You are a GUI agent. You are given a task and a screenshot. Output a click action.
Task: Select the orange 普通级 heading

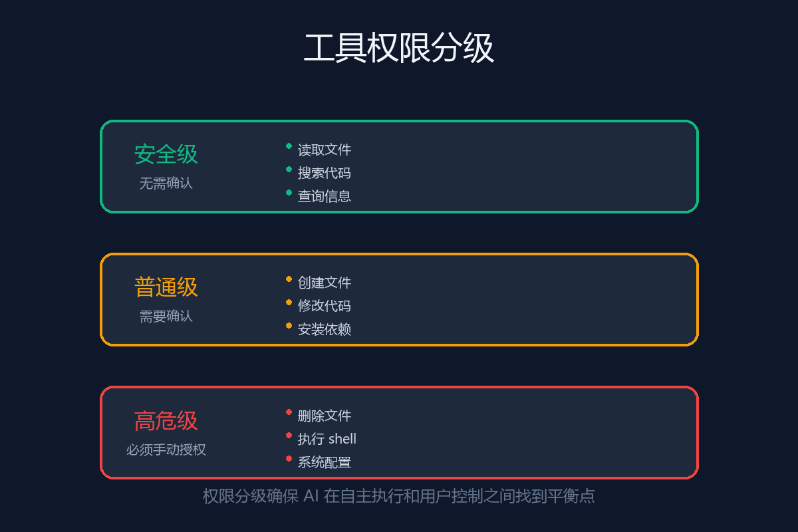point(166,287)
